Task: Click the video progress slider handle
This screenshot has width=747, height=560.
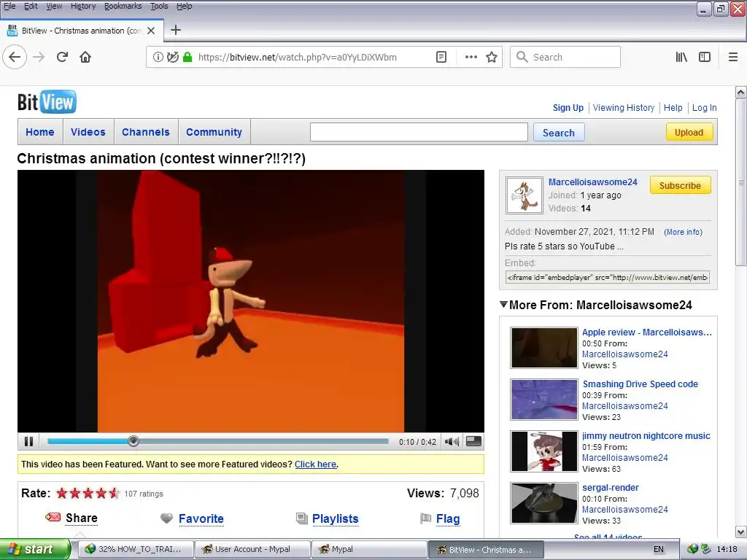Action: (133, 441)
